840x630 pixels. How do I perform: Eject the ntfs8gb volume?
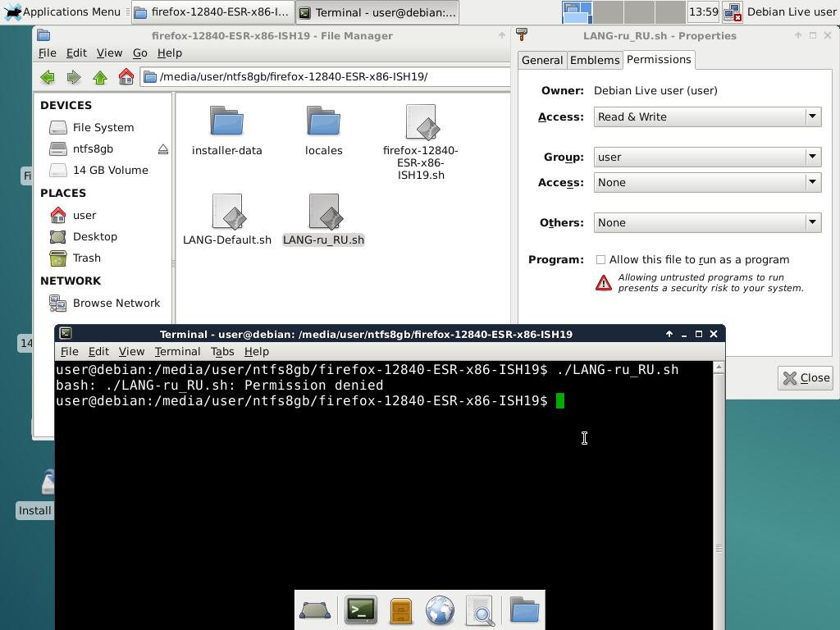[163, 149]
